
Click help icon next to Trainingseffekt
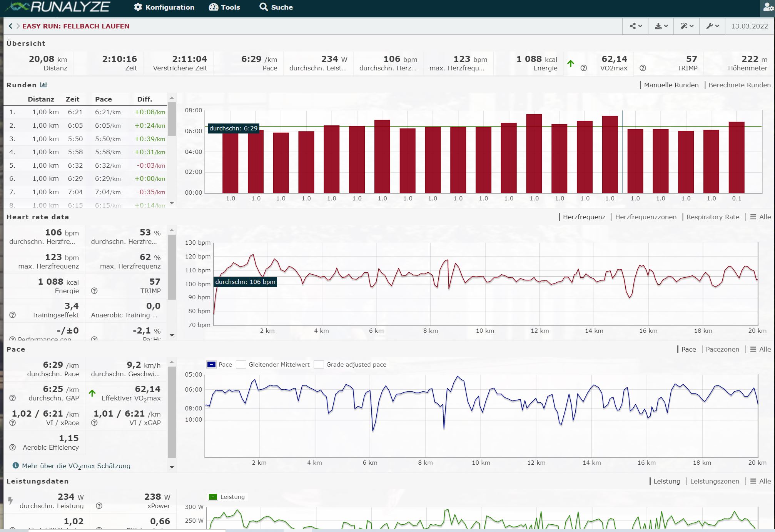(x=13, y=315)
